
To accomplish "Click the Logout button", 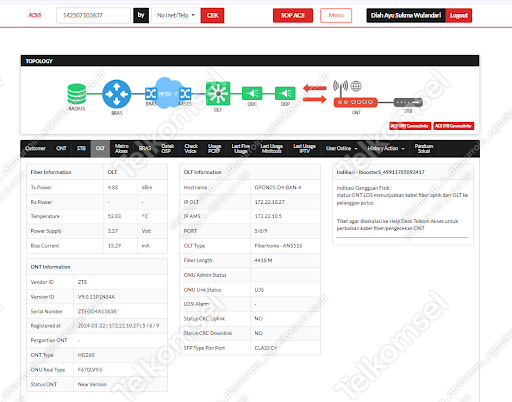I will pos(459,15).
